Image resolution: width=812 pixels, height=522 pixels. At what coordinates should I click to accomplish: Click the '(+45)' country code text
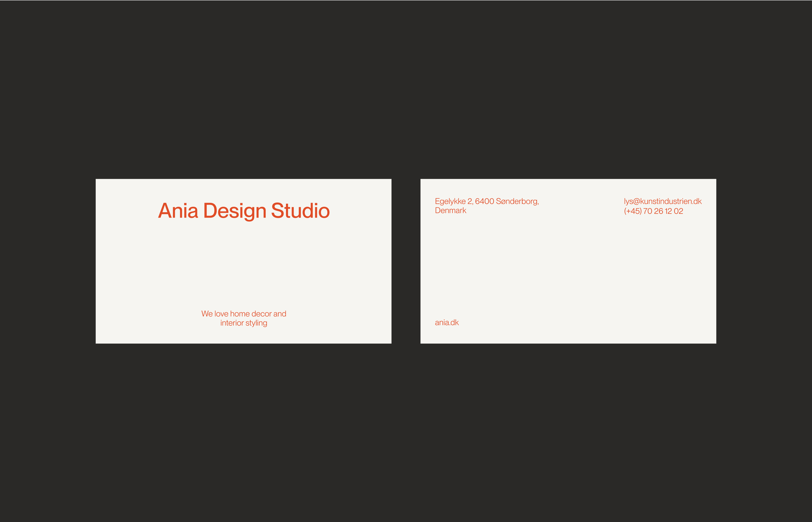tap(633, 211)
